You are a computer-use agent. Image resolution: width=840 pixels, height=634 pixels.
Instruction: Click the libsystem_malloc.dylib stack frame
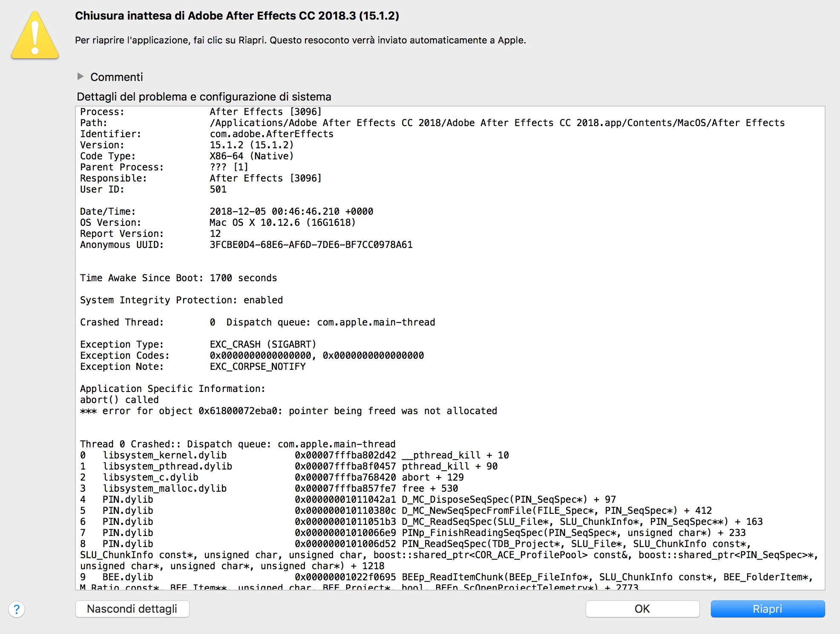164,488
